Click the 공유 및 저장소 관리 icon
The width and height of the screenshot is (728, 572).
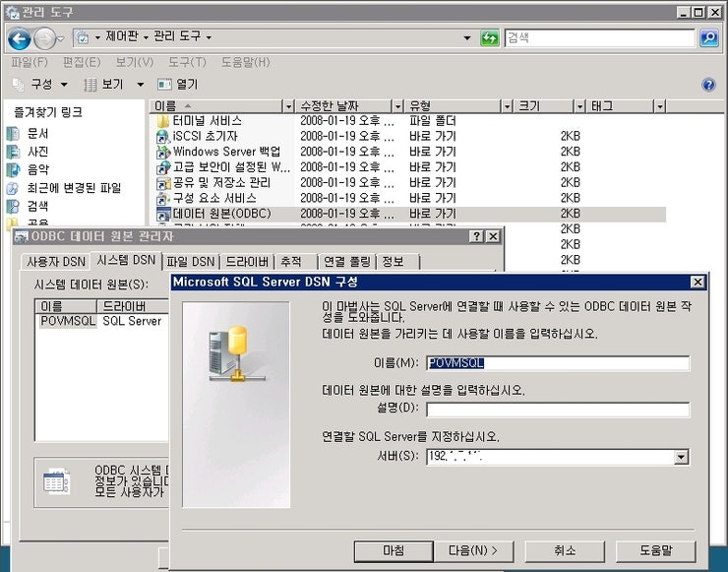[x=163, y=183]
